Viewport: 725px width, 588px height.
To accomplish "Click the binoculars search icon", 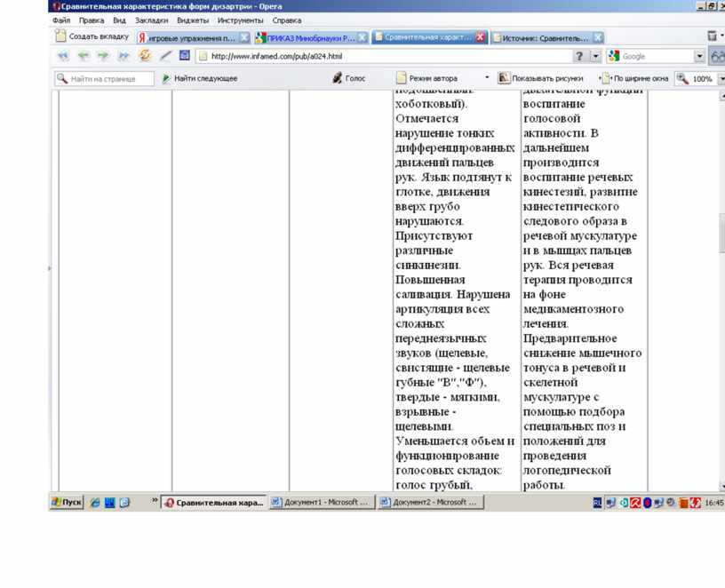I will [717, 56].
